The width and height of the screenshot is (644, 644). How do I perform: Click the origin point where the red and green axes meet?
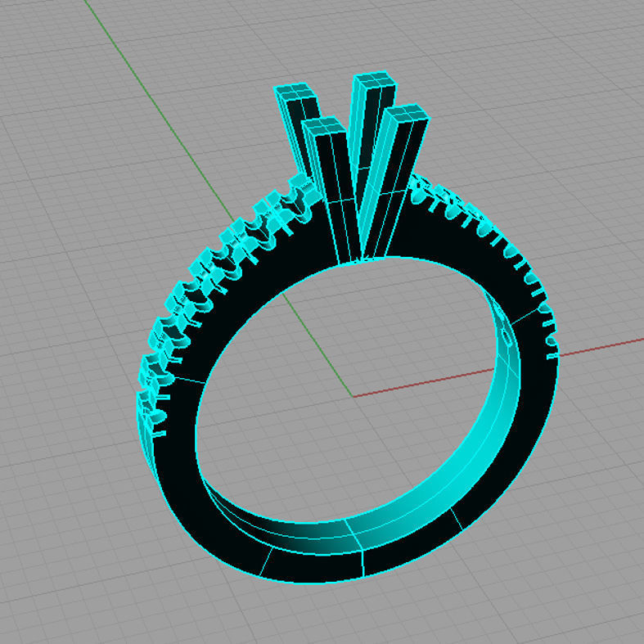pos(353,397)
